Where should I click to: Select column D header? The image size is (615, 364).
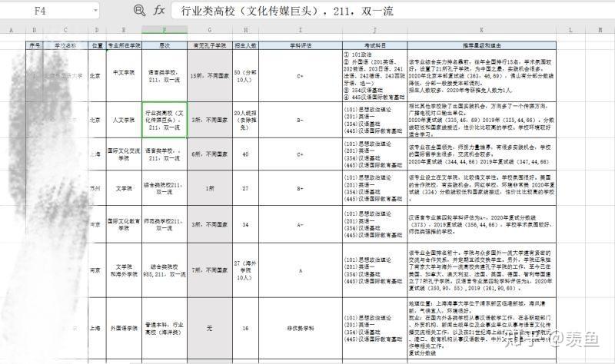[x=97, y=30]
